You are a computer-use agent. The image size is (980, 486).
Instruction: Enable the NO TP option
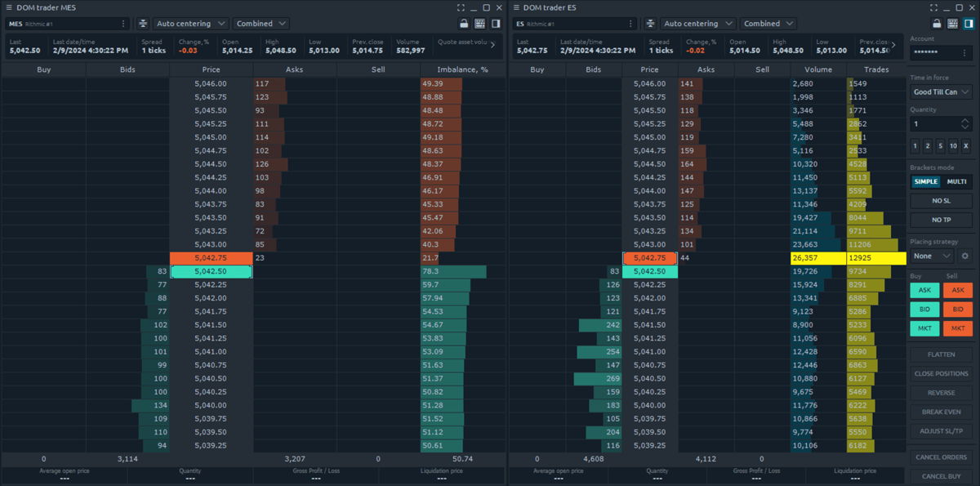(x=941, y=220)
